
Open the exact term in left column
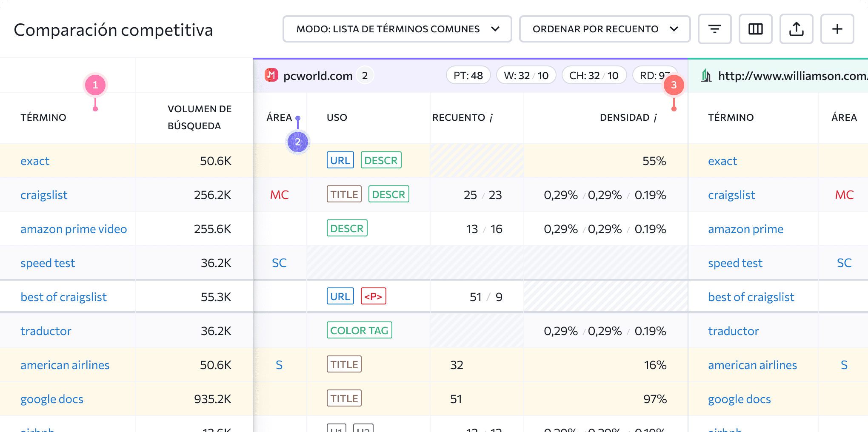[x=35, y=161]
